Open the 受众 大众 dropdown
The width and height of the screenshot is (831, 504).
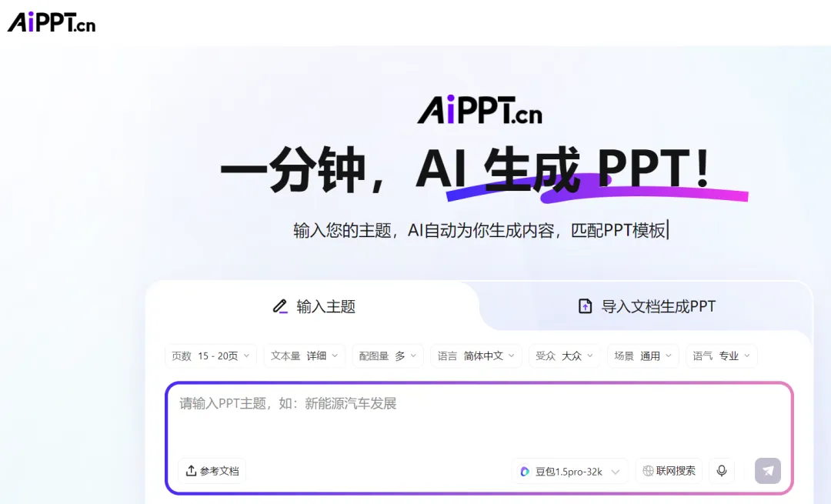(x=564, y=355)
